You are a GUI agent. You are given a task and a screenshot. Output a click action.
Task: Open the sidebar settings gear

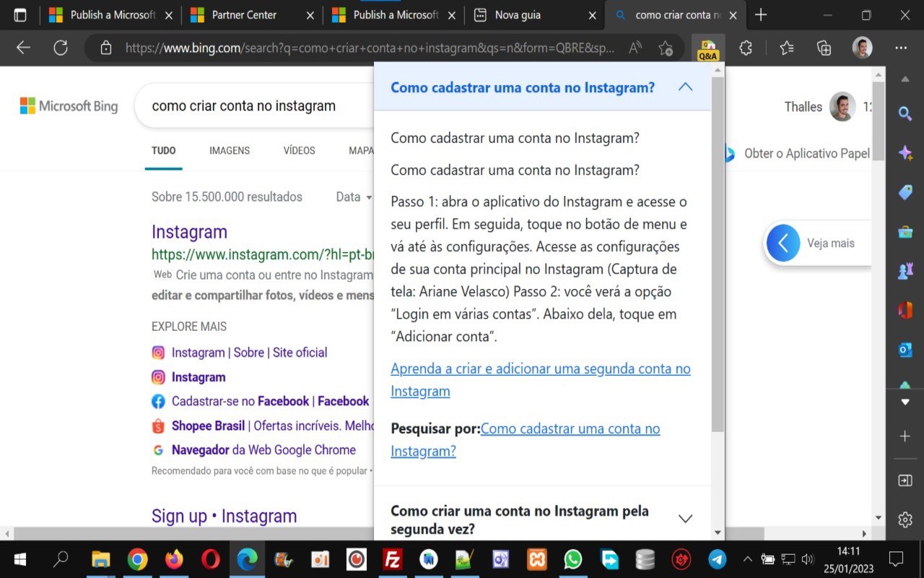pyautogui.click(x=905, y=519)
